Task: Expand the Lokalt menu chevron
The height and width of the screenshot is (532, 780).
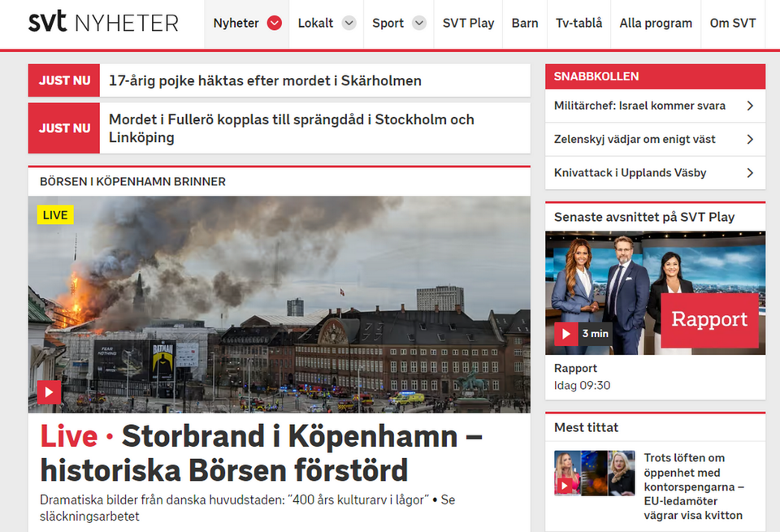Action: click(x=349, y=23)
